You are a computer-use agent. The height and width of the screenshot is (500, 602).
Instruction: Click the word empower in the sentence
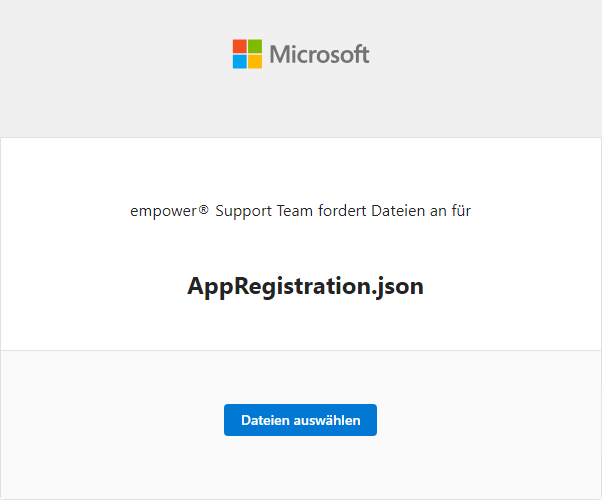click(164, 212)
